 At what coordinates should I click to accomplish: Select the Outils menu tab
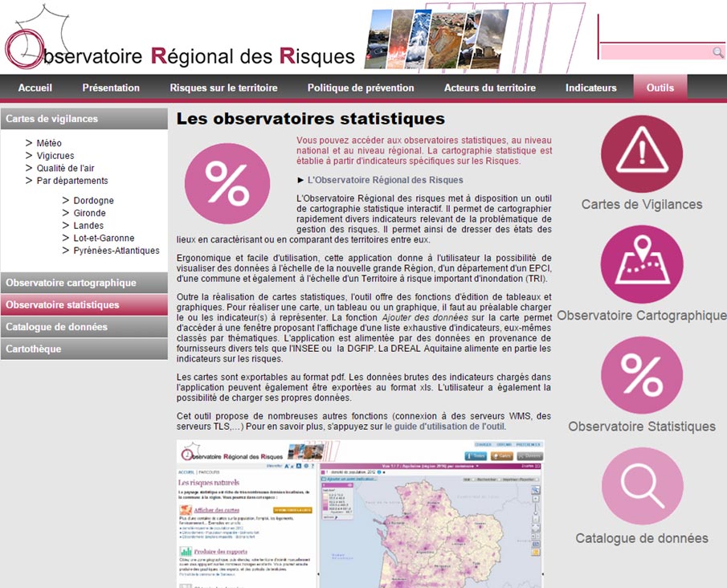[x=660, y=87]
